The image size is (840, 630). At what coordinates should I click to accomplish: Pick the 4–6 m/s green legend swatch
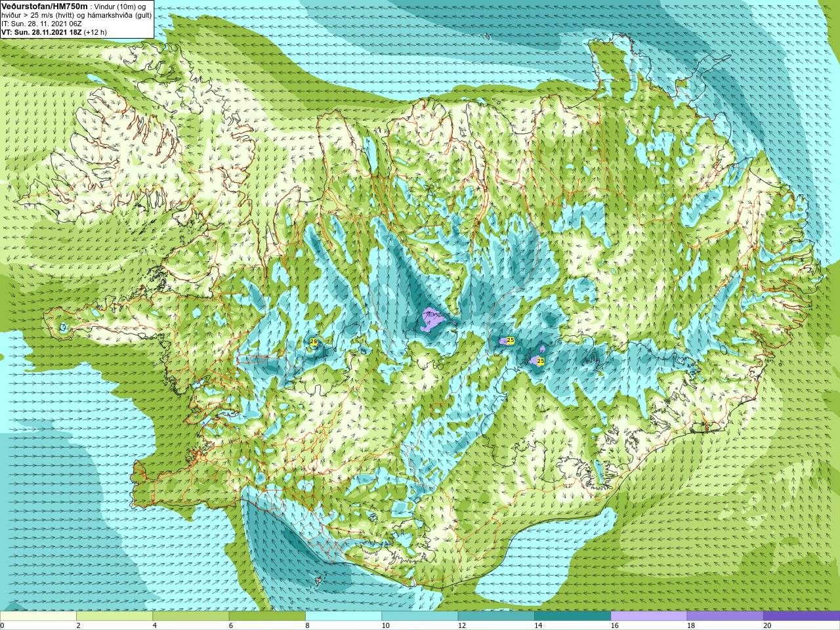coord(190,616)
